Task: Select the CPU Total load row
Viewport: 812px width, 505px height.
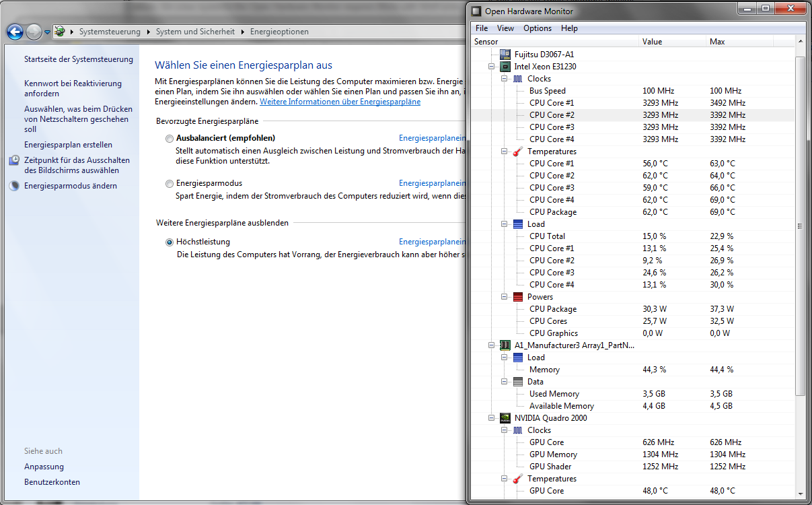Action: pos(632,236)
